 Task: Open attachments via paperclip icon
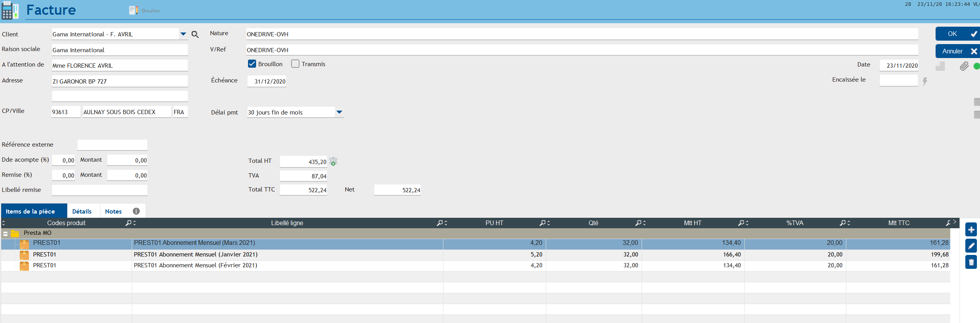click(x=964, y=66)
